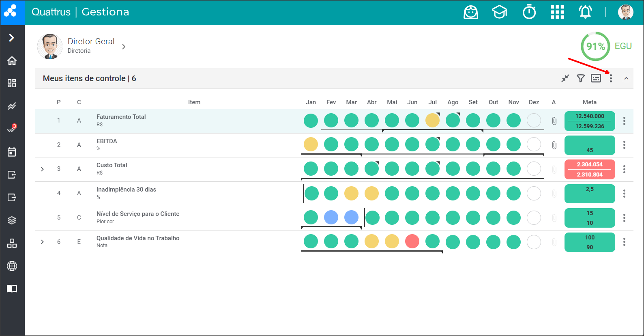Screen dimensions: 644x336
Task: Select the red June circle for Qualidade de Vida
Action: tap(412, 241)
